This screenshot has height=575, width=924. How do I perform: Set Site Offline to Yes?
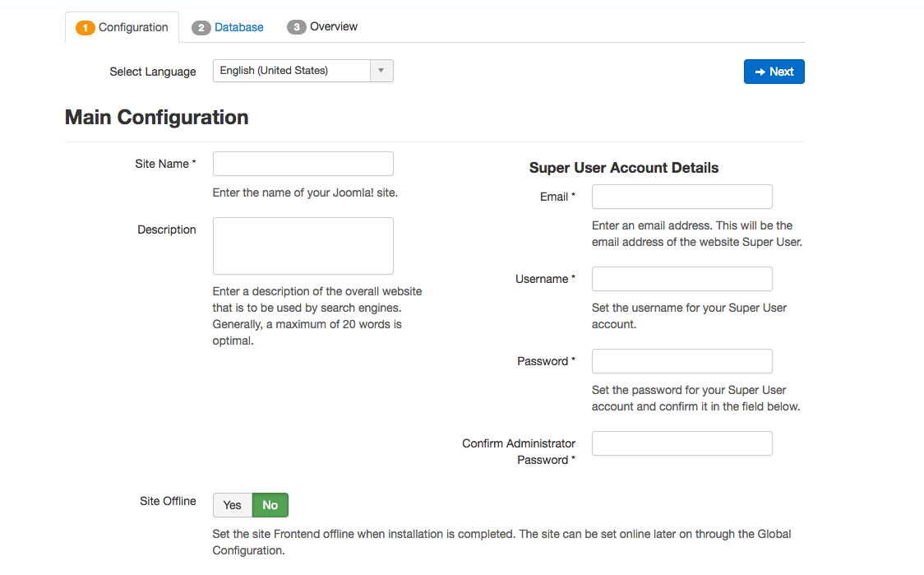click(x=232, y=505)
